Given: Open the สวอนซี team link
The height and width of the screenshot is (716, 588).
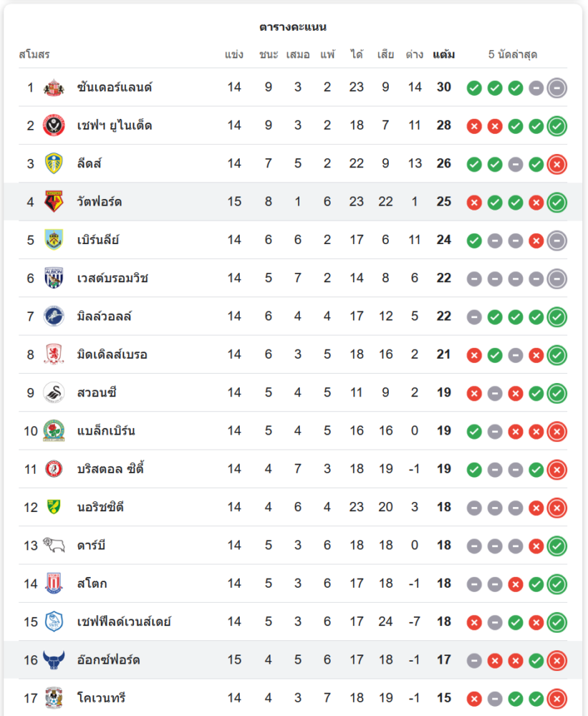Looking at the screenshot, I should 97,392.
